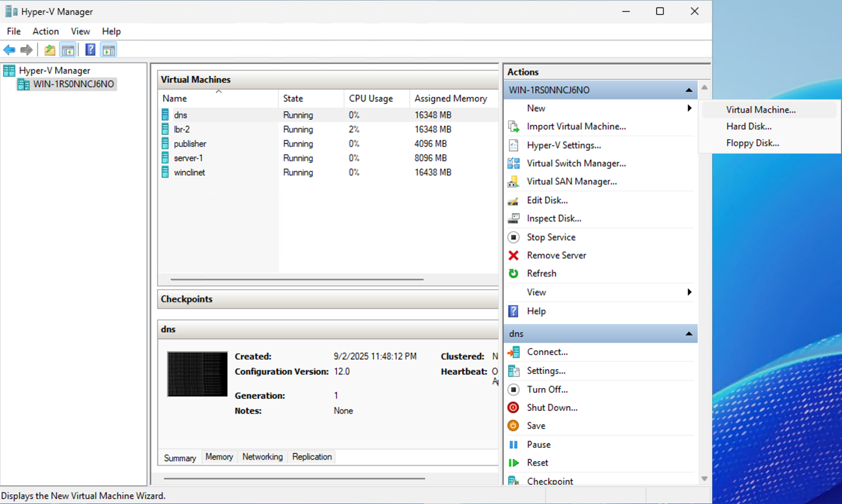Click the Actions pane scroll up arrow

pyautogui.click(x=704, y=87)
